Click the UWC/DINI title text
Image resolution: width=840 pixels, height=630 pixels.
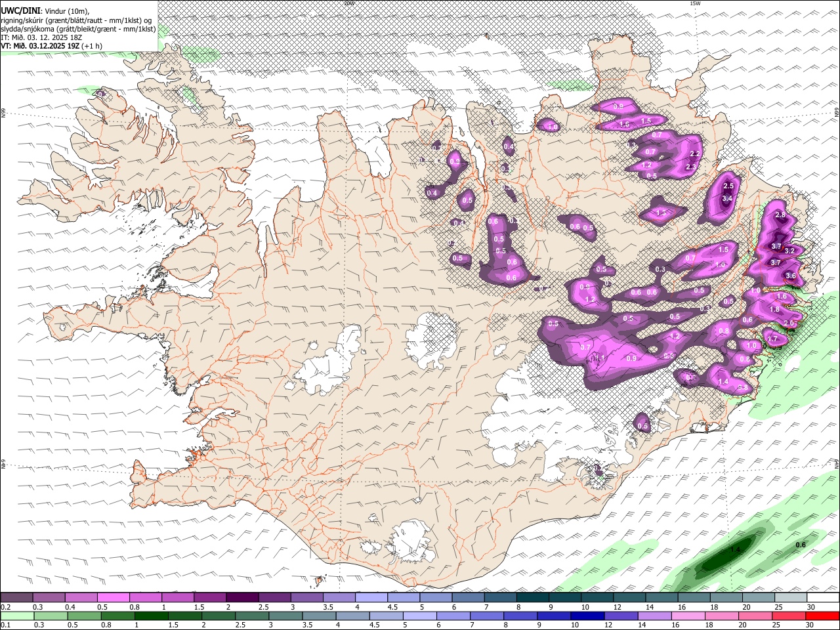tap(21, 10)
